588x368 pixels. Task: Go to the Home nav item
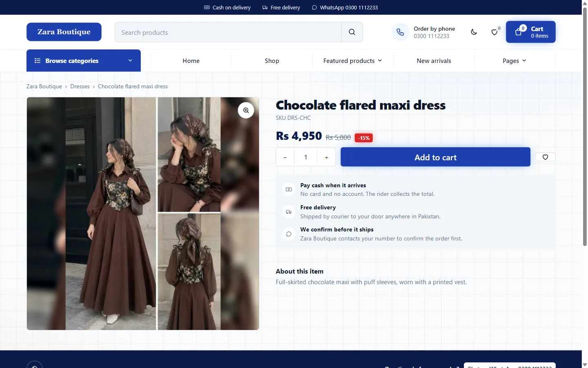click(x=191, y=61)
